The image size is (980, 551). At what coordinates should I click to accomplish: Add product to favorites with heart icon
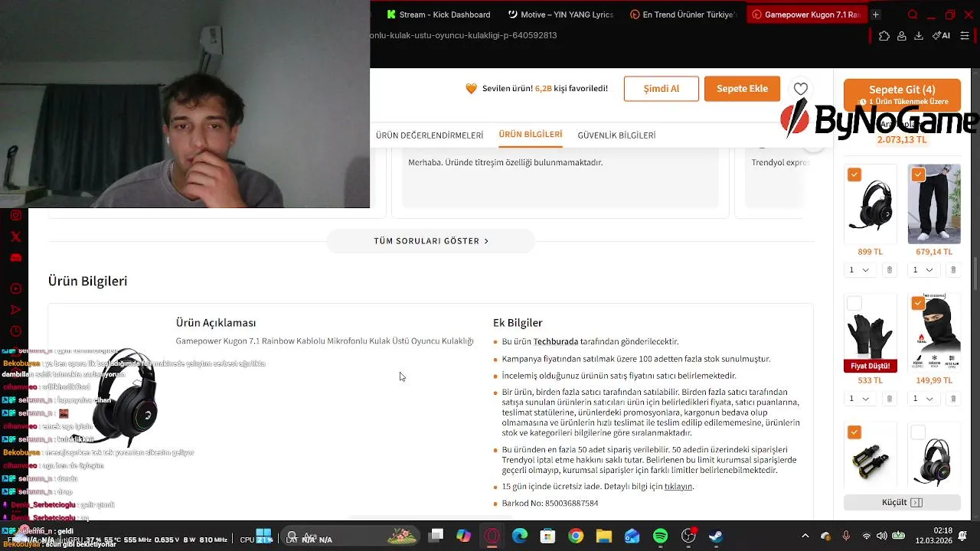click(x=800, y=89)
